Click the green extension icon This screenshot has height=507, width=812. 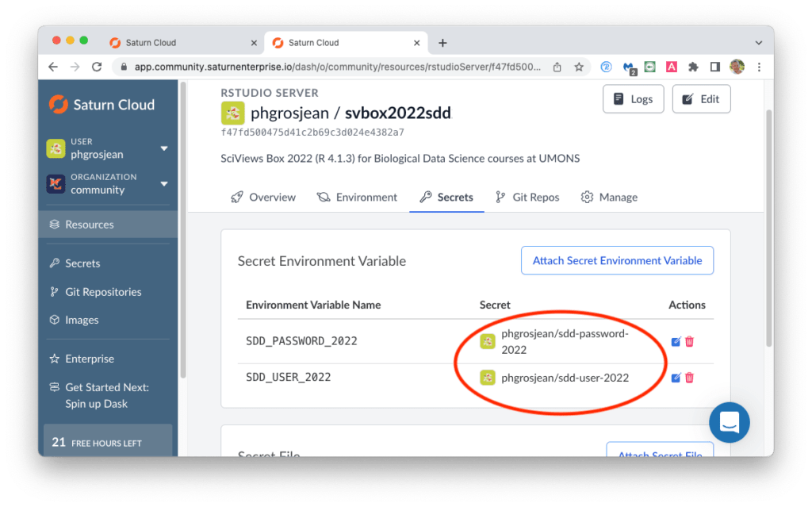650,67
